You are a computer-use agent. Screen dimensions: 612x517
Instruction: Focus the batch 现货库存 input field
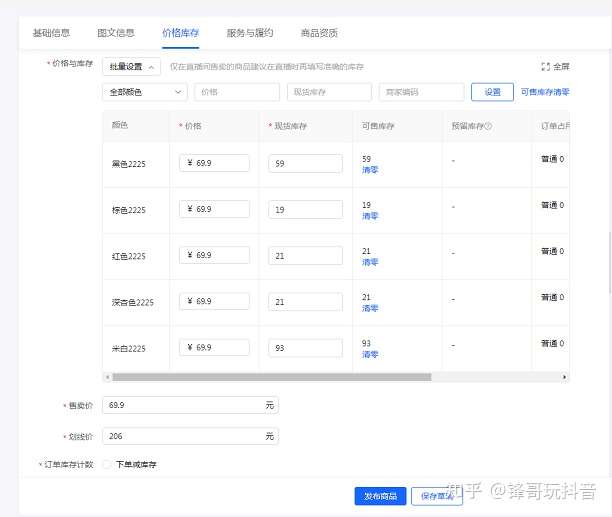pyautogui.click(x=329, y=92)
